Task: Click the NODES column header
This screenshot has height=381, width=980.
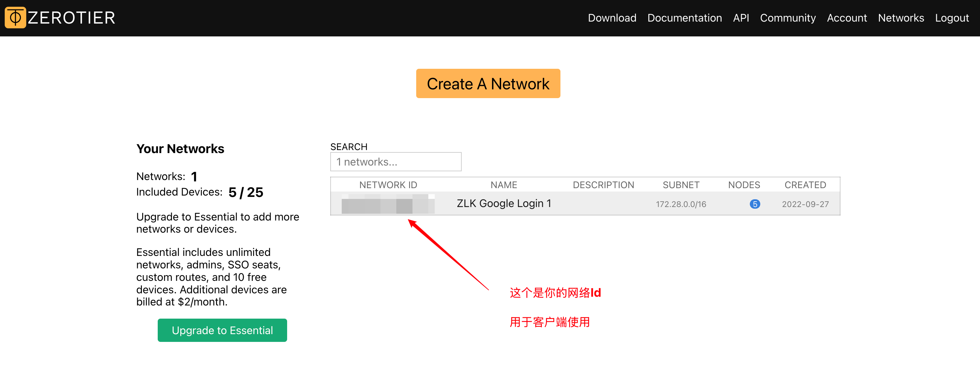Action: (744, 185)
